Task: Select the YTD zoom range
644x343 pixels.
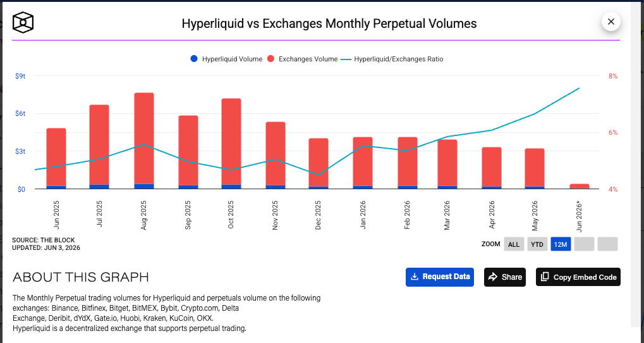Action: click(x=537, y=244)
